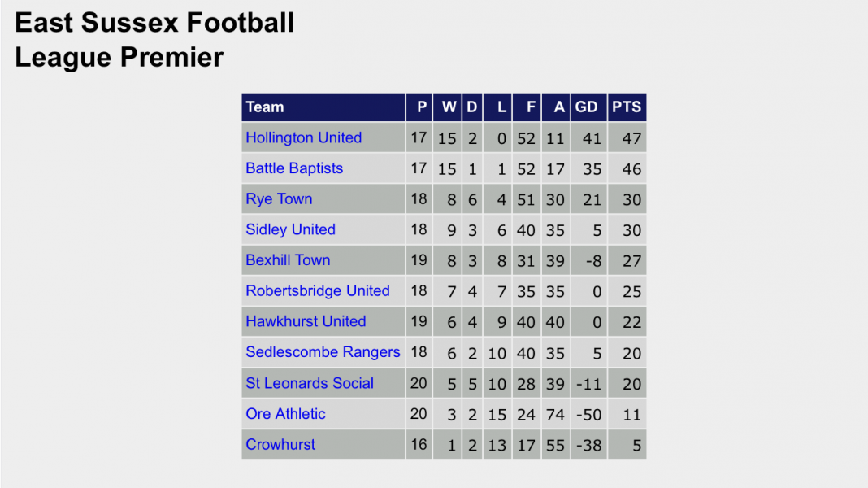Select the Sidley United link

[x=290, y=229]
